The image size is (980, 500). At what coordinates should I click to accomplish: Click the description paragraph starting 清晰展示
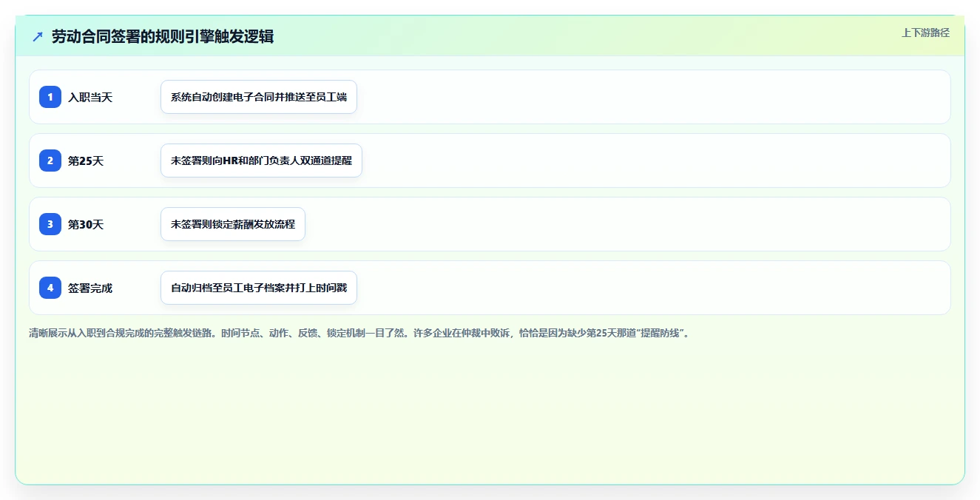pos(359,334)
